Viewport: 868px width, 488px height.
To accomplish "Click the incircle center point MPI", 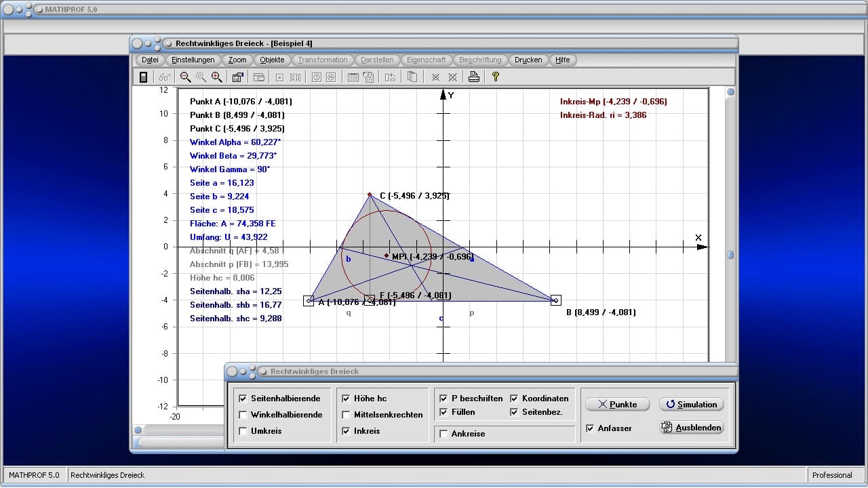I will [x=387, y=256].
